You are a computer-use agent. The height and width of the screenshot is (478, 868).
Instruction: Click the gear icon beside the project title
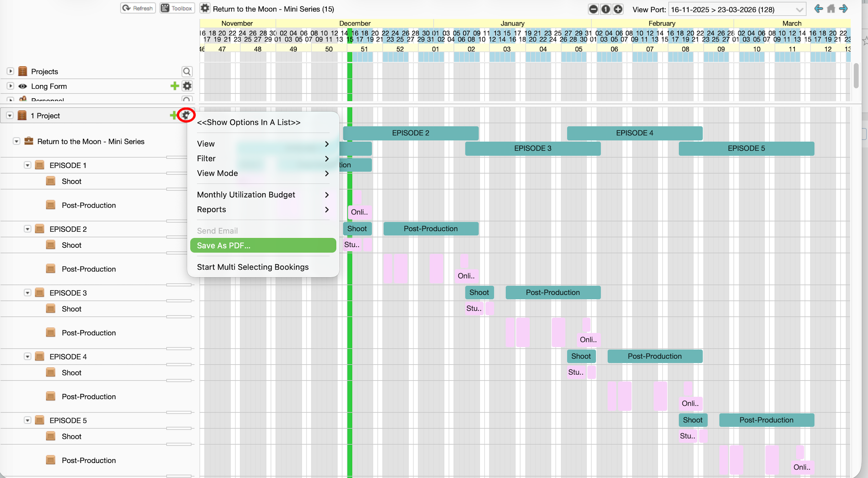(205, 8)
